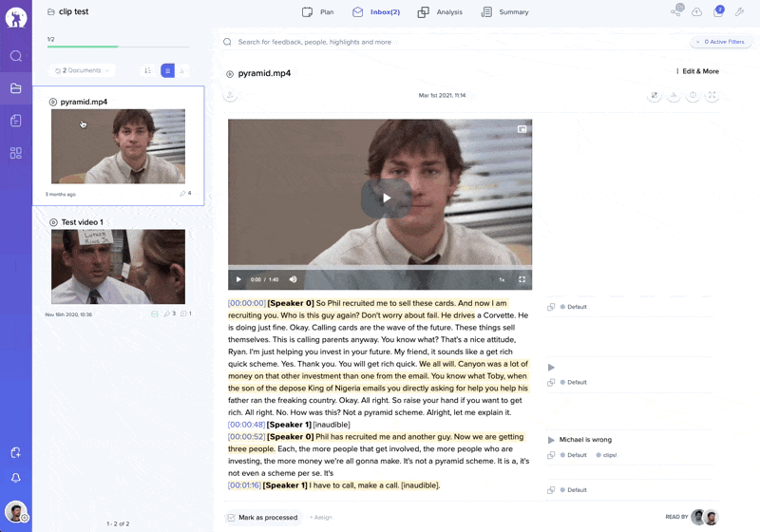Change playback speed 1x control
Image resolution: width=760 pixels, height=532 pixels.
pyautogui.click(x=502, y=279)
